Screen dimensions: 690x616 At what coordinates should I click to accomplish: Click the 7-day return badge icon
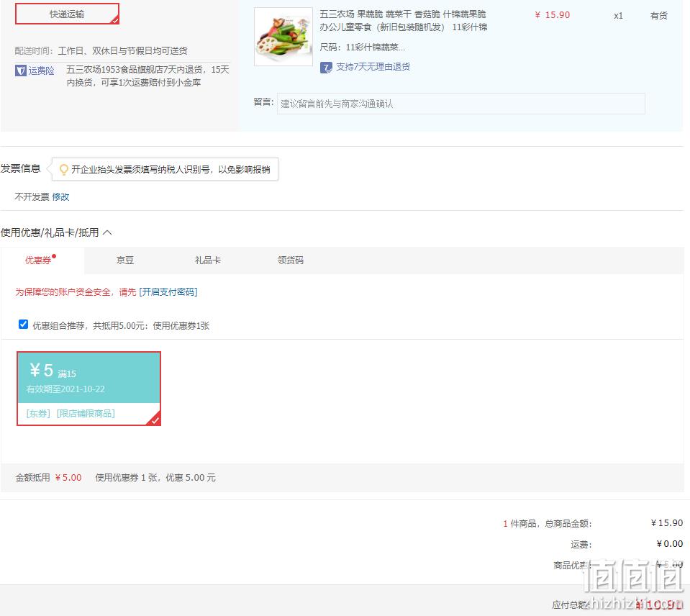326,68
